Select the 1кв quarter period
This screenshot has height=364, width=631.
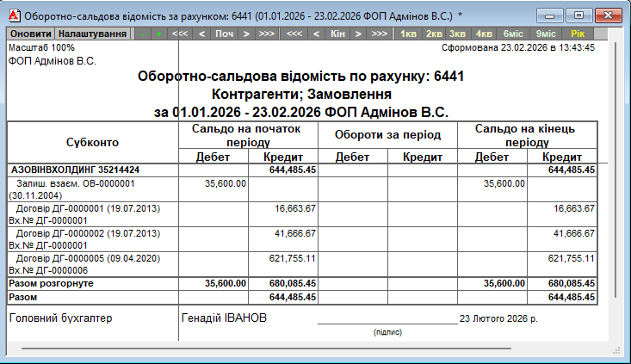pos(409,34)
